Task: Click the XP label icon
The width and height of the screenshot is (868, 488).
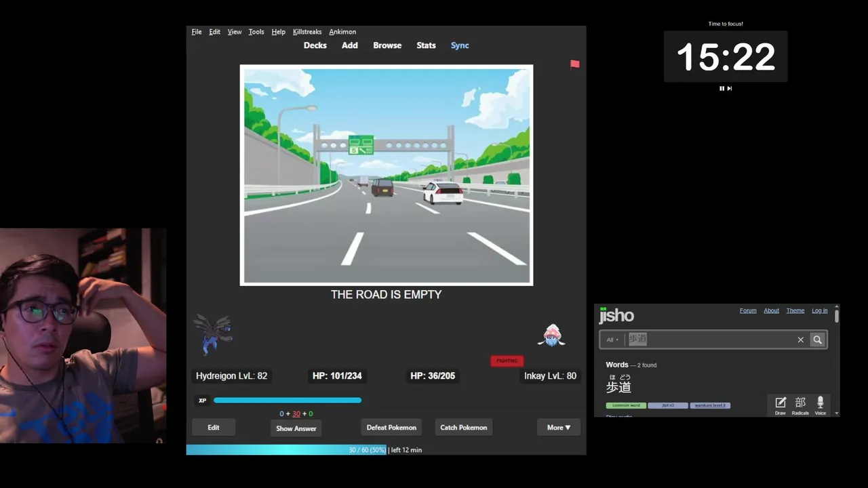Action: point(202,401)
